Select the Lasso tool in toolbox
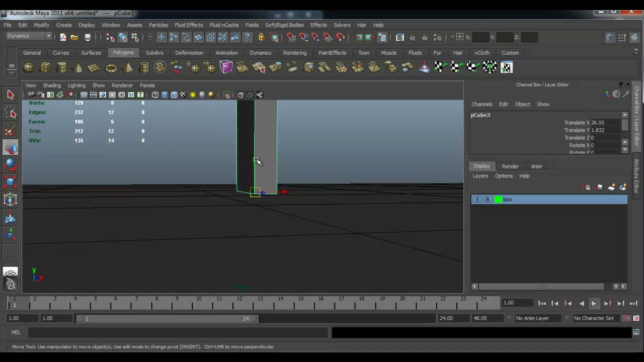The height and width of the screenshot is (362, 644). coord(11,113)
